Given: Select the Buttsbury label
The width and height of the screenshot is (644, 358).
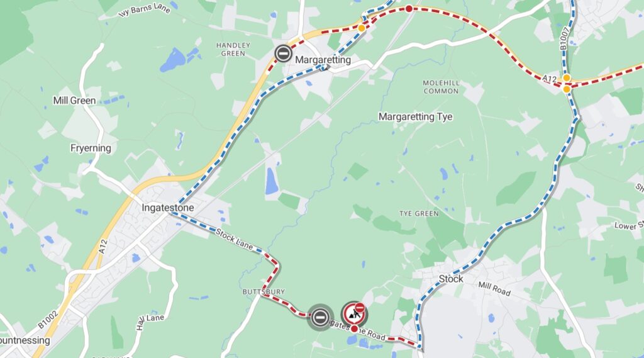Looking at the screenshot, I should pos(264,291).
